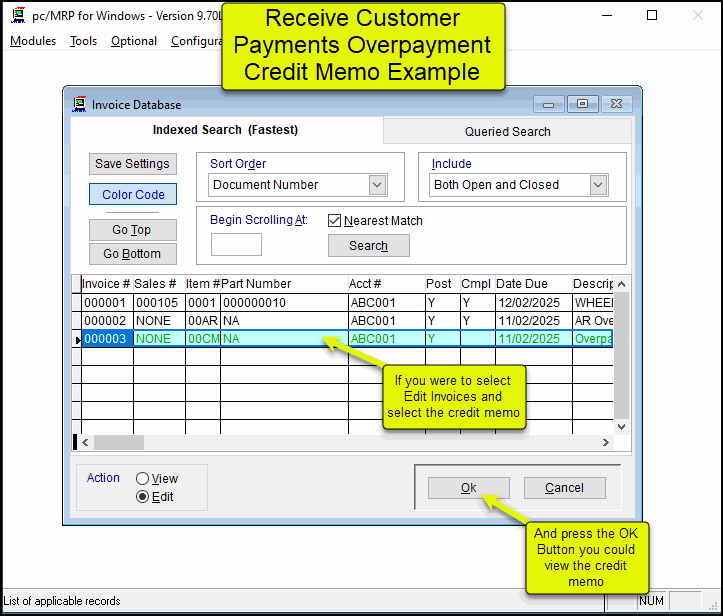The width and height of the screenshot is (723, 616).
Task: Click the table scroll up arrow
Action: click(x=621, y=285)
